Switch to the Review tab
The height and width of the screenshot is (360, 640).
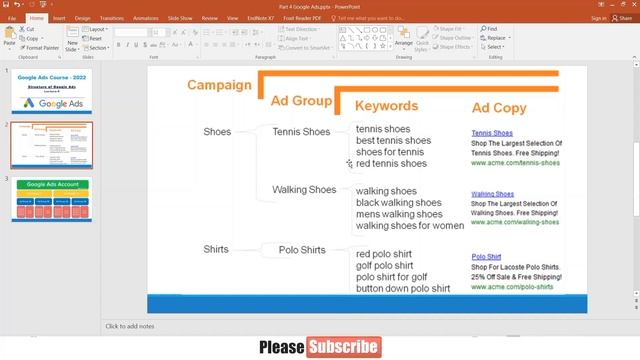[x=209, y=18]
